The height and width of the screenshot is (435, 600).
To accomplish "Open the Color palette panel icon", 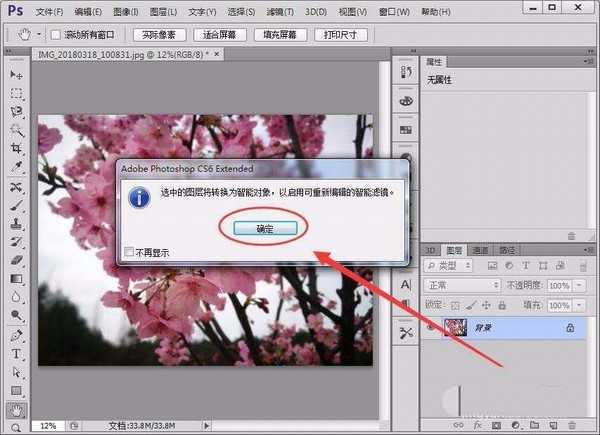I will point(406,101).
